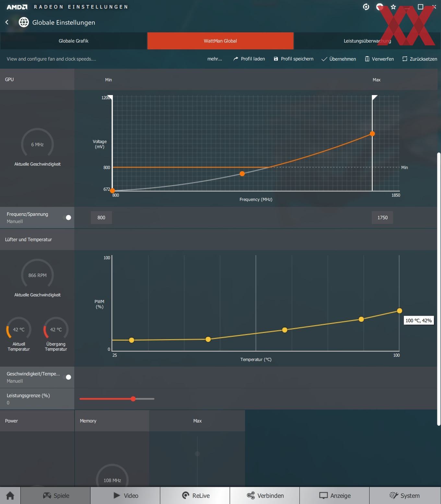Click the memory Max slider handle

coord(197,454)
